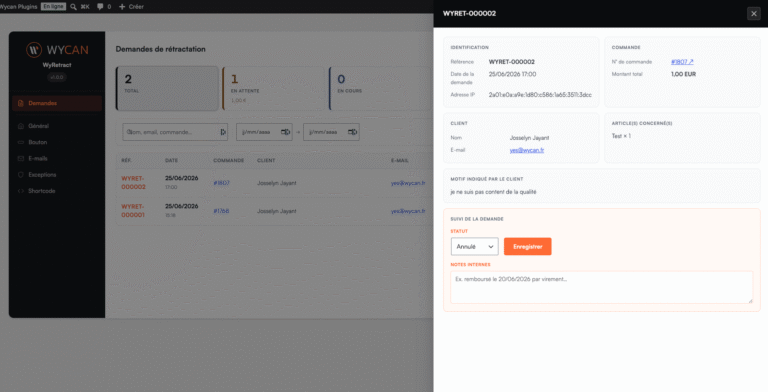Image resolution: width=768 pixels, height=392 pixels.
Task: Click the Shortcode code-brackets icon in sidebar
Action: (x=21, y=191)
